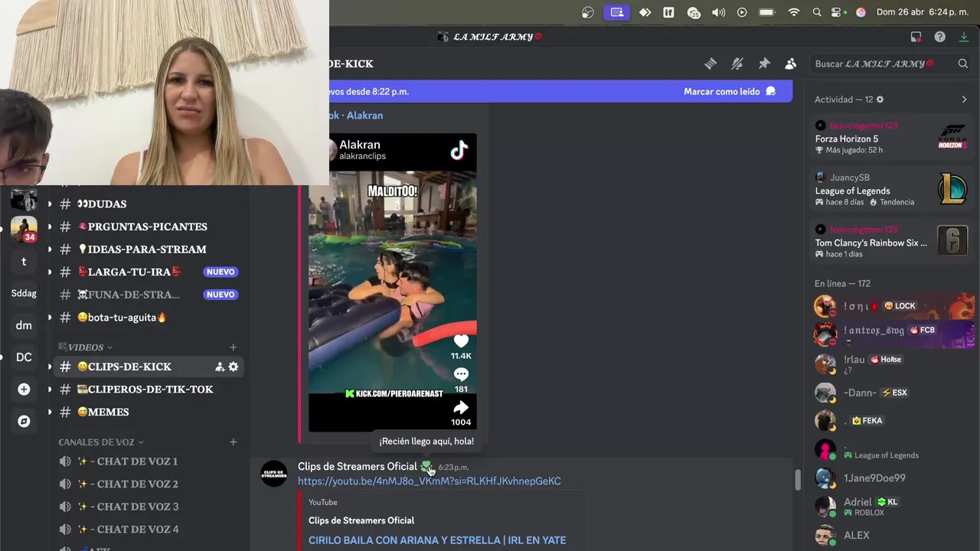Click the search magnifier in Buscar field
Image resolution: width=980 pixels, height=551 pixels.
tap(963, 64)
